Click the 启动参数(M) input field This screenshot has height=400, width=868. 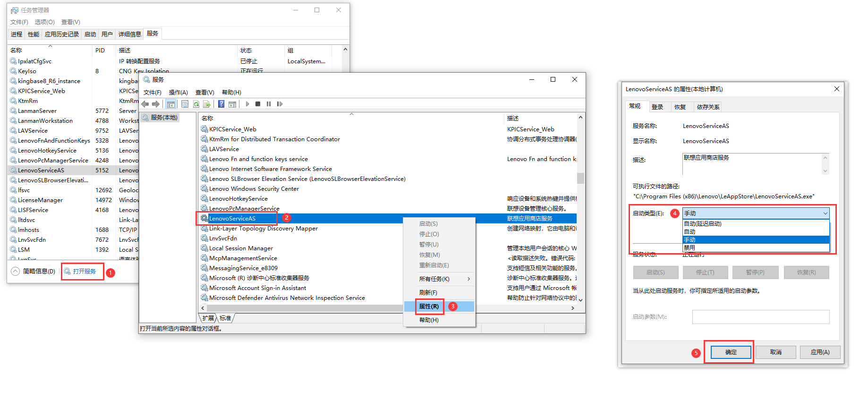761,317
